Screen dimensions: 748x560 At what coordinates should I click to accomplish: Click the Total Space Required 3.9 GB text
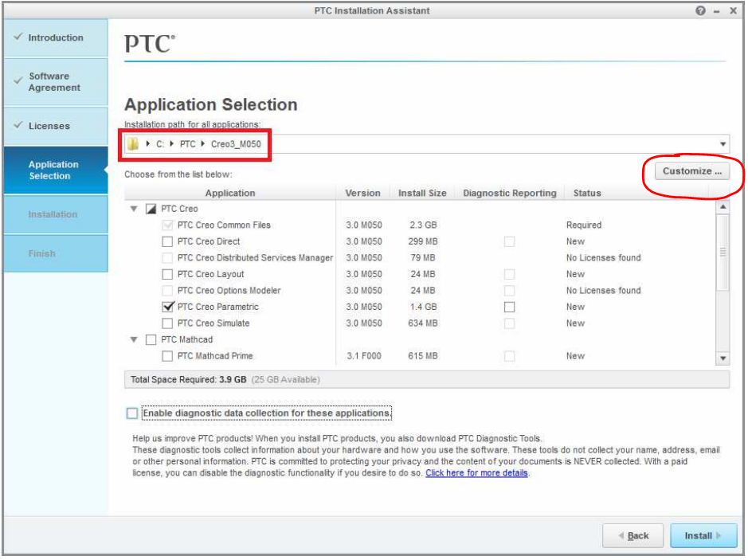coord(189,380)
